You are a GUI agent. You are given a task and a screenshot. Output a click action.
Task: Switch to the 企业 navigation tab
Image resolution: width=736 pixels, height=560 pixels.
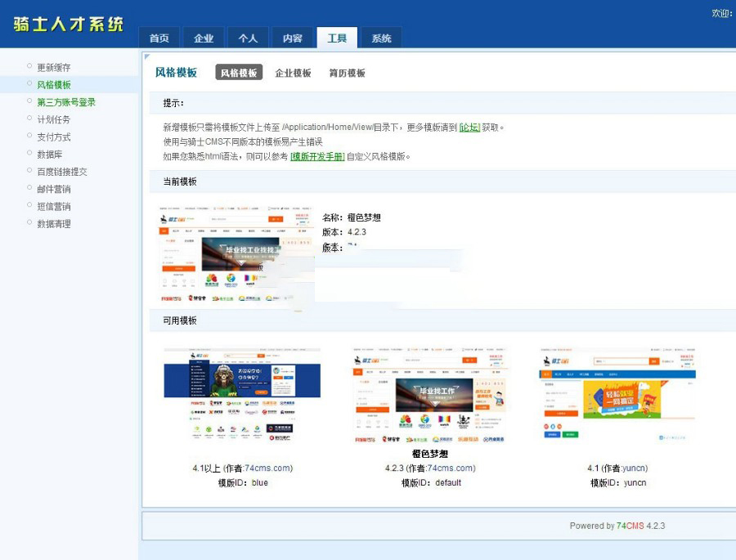(204, 38)
